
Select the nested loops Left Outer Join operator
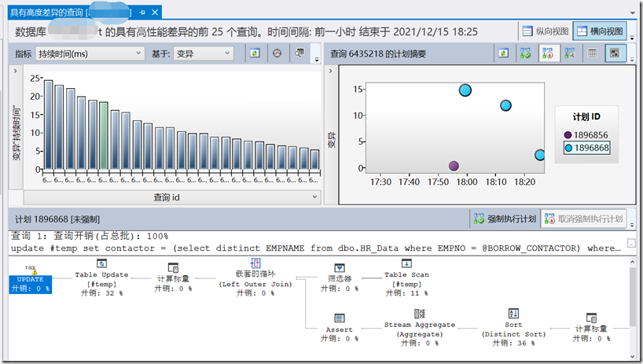(255, 278)
